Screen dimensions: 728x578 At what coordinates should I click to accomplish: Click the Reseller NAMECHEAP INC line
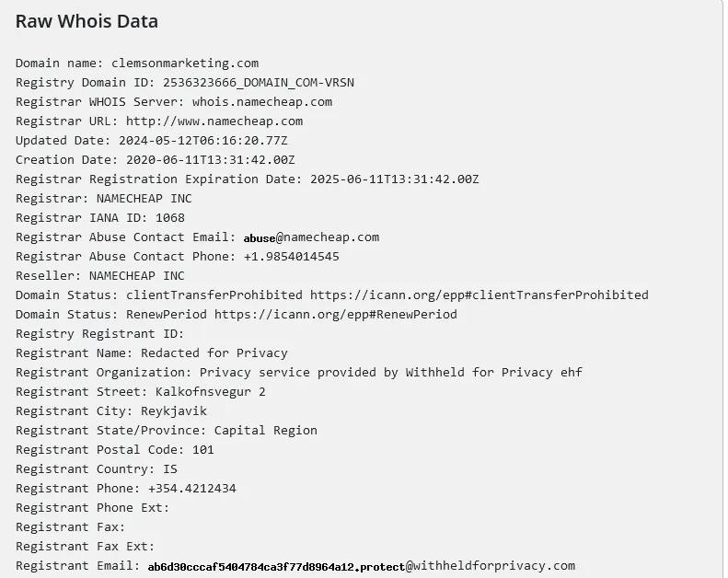coord(99,275)
